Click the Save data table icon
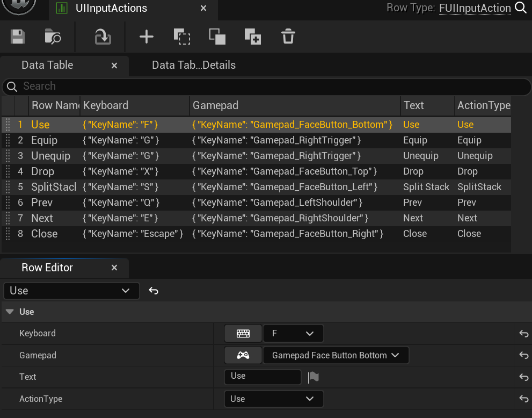Image resolution: width=532 pixels, height=418 pixels. pyautogui.click(x=18, y=37)
